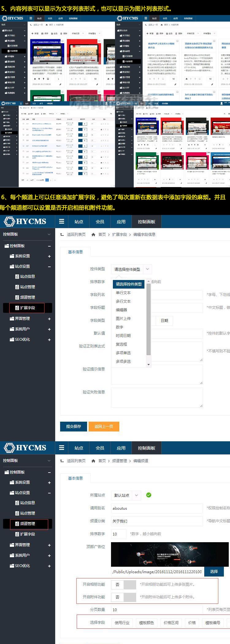Click the 验证失败信息 text area
This screenshot has width=230, height=644.
coord(157,397)
